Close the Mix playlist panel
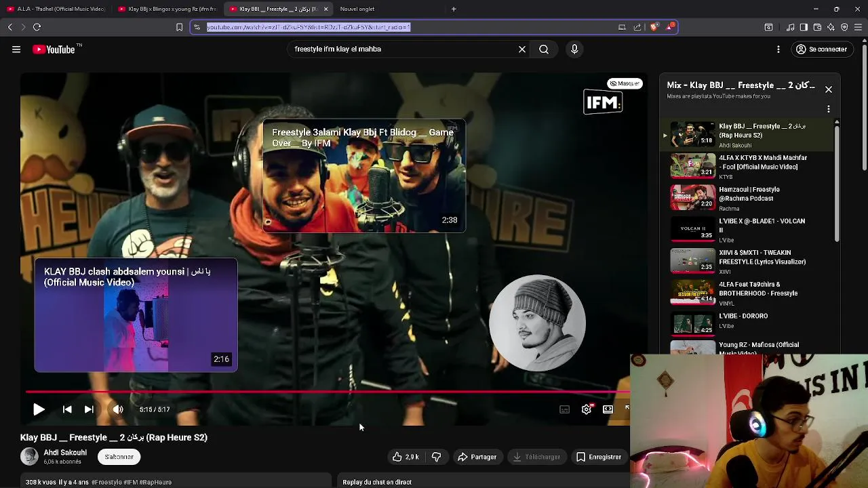 (x=829, y=89)
